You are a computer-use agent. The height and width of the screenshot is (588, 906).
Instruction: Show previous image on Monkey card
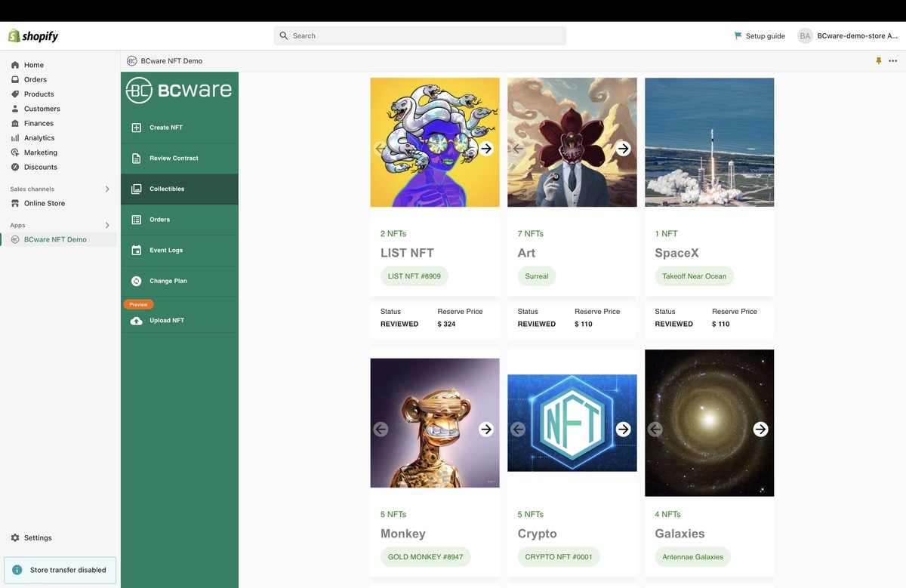click(x=381, y=429)
